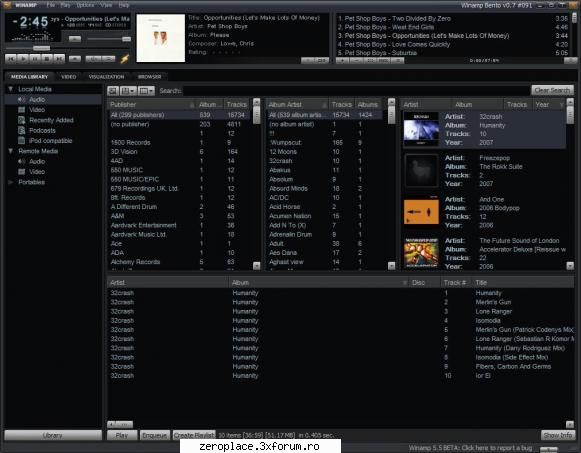Image resolution: width=581 pixels, height=453 pixels.
Task: Click the playlist list/manage button
Action: coord(397,60)
